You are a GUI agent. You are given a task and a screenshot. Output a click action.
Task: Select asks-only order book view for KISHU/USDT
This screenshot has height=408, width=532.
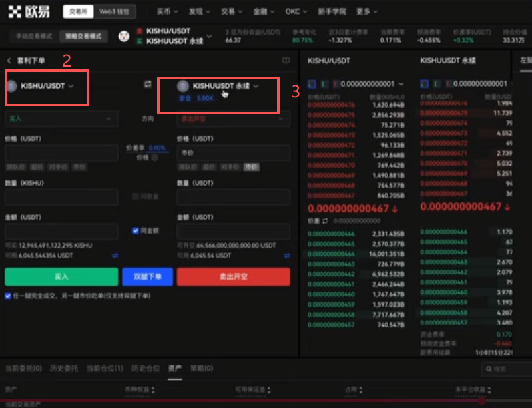(336, 84)
